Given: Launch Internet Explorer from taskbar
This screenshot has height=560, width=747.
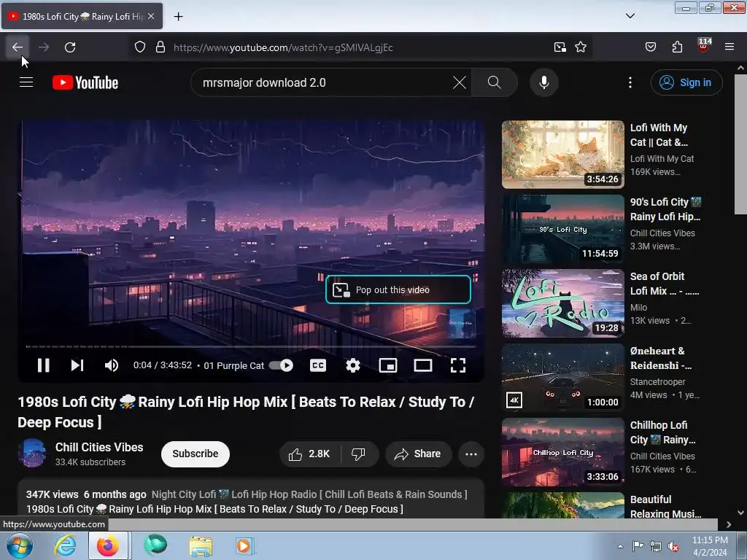Looking at the screenshot, I should pyautogui.click(x=65, y=545).
